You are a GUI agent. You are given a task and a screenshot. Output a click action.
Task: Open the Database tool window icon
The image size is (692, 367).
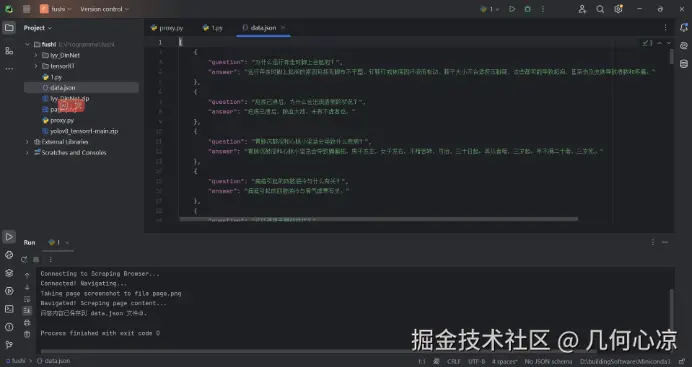tap(684, 64)
